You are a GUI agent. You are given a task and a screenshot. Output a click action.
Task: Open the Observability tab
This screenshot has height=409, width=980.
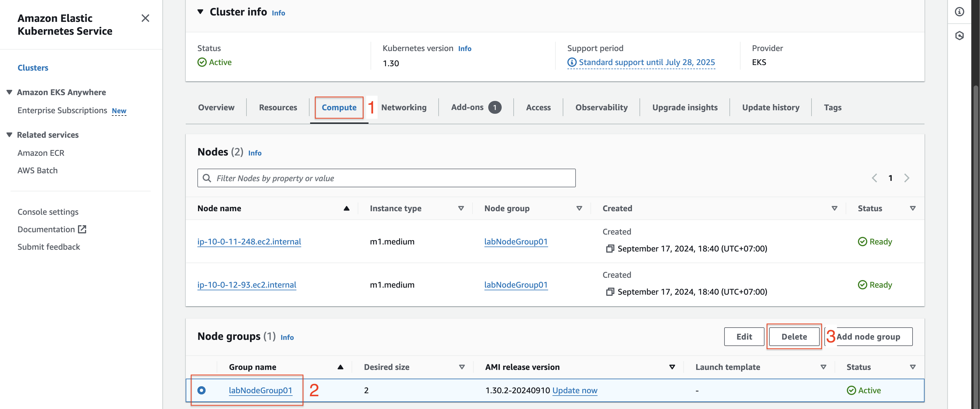602,108
